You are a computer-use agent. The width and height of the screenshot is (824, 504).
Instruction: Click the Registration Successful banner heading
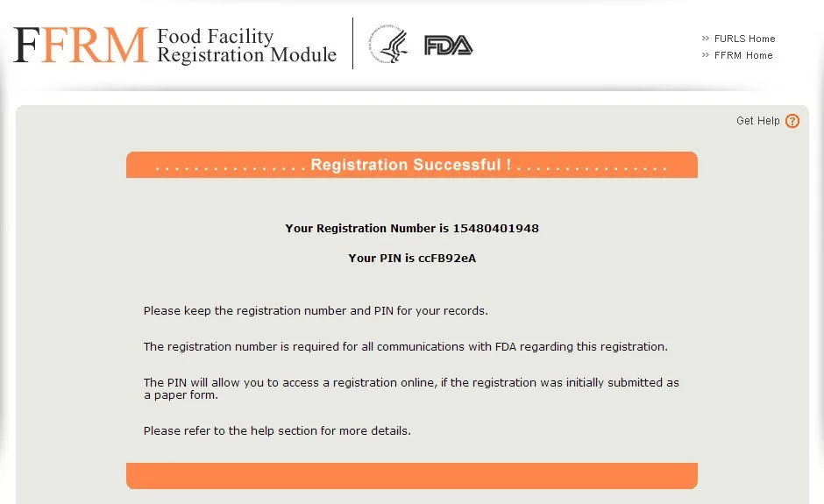click(x=411, y=165)
